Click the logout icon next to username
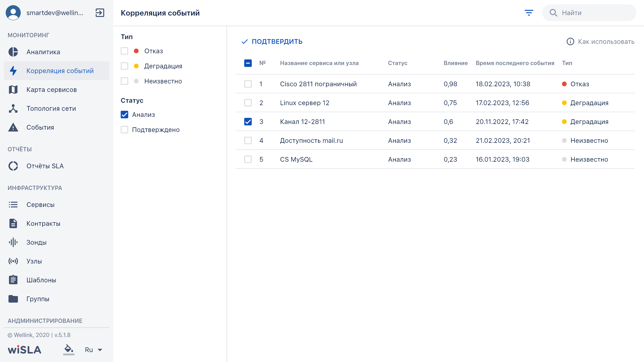Viewport: 644px width, 362px height. [100, 13]
